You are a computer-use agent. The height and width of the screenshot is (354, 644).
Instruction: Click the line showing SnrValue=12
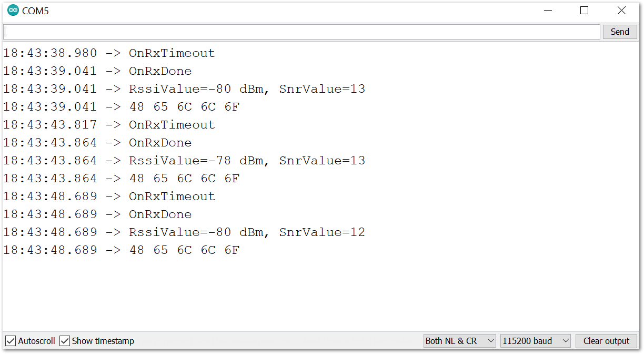tap(184, 232)
